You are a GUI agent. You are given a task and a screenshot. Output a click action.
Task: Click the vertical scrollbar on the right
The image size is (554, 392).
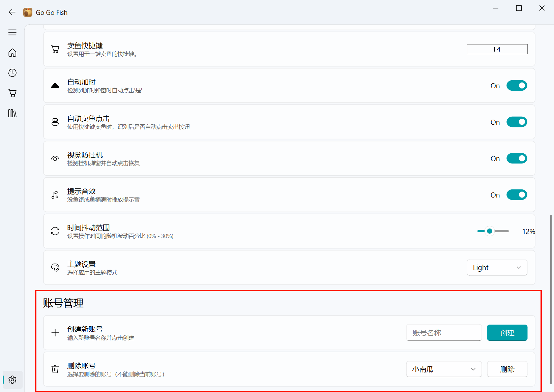click(551, 299)
